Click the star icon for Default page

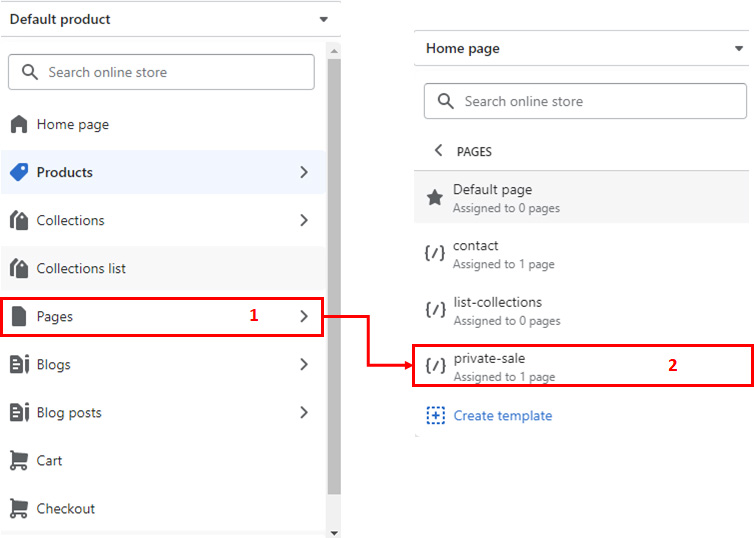[x=435, y=197]
